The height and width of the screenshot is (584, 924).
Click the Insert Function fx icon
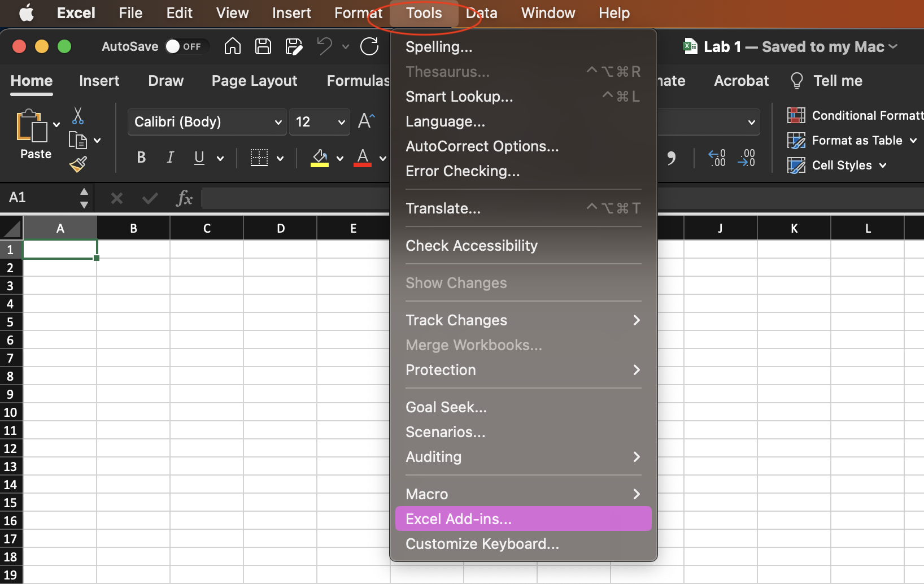[x=185, y=198]
